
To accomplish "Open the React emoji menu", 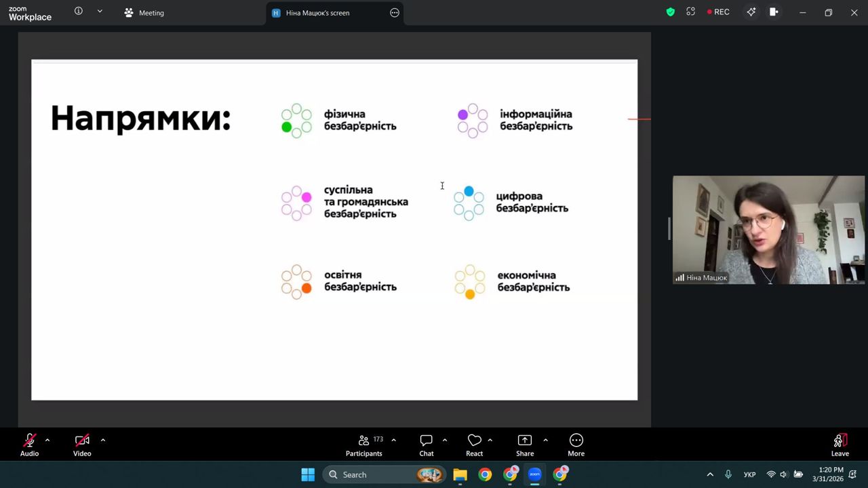I will pyautogui.click(x=474, y=445).
